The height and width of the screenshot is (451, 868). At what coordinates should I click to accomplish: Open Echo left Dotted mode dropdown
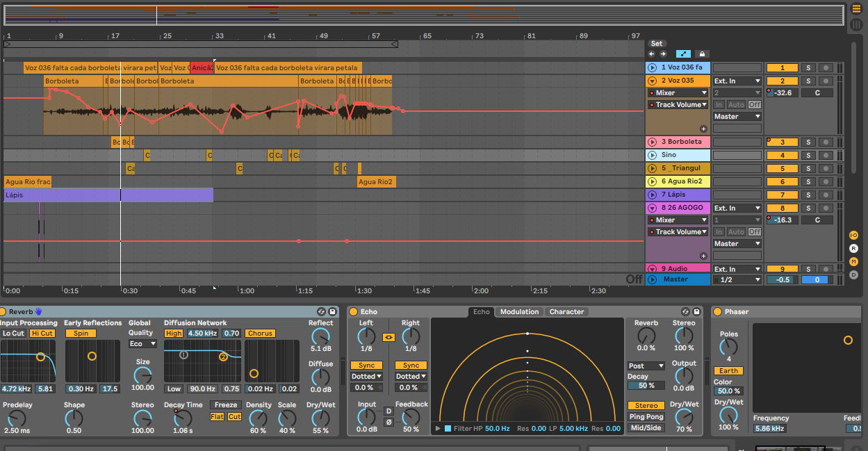coord(366,377)
